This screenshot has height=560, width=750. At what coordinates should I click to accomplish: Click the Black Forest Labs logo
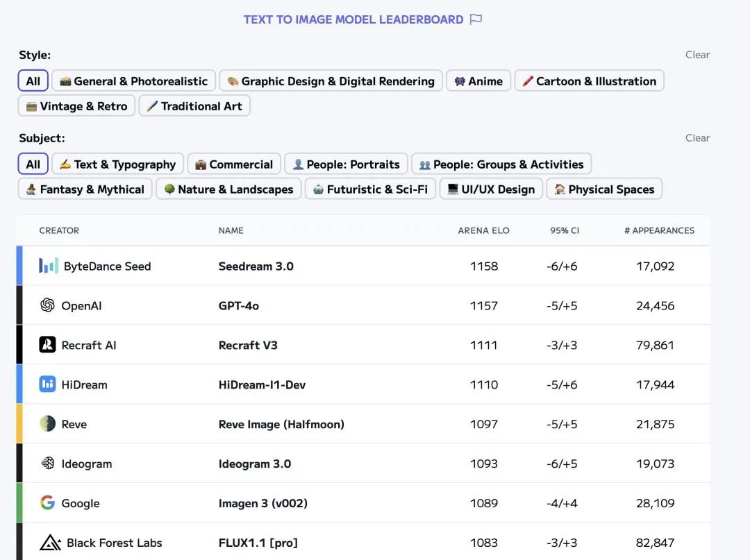(50, 543)
